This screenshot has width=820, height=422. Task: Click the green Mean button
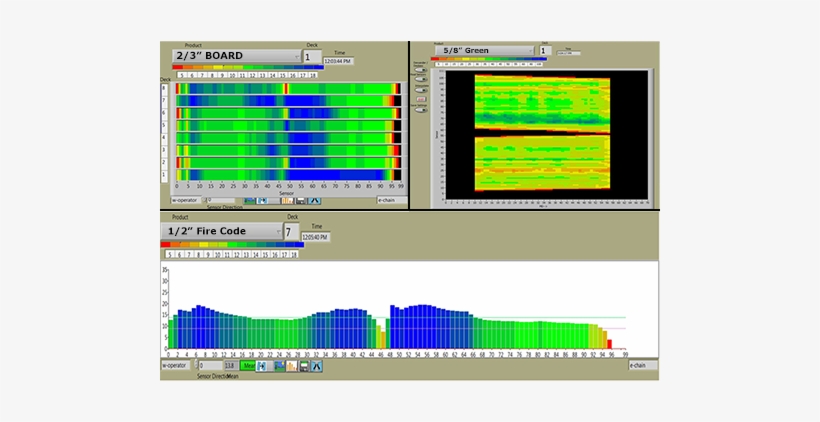click(x=247, y=366)
